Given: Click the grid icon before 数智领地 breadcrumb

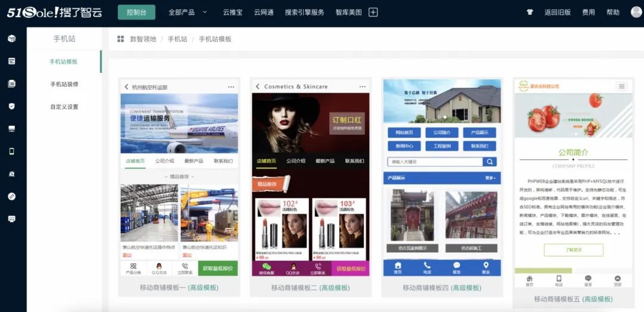Looking at the screenshot, I should click(x=120, y=39).
